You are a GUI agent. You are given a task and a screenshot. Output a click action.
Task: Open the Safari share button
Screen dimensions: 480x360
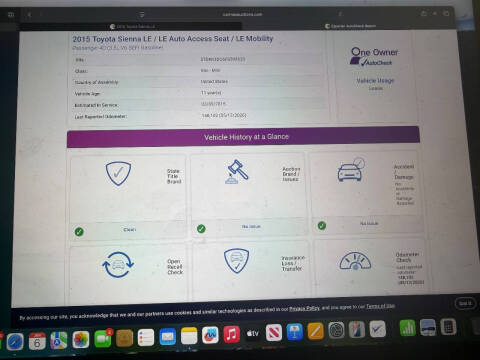coord(424,14)
